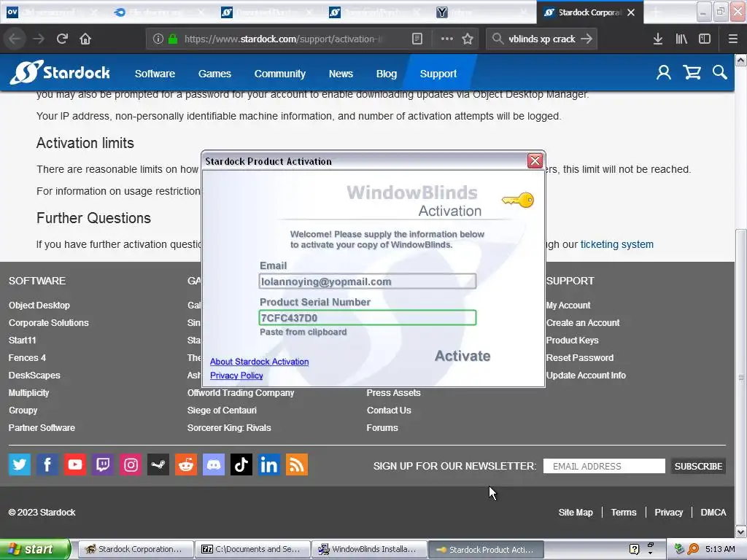Screen dimensions: 747x560
Task: Open Site Map footer link
Action: [576, 513]
